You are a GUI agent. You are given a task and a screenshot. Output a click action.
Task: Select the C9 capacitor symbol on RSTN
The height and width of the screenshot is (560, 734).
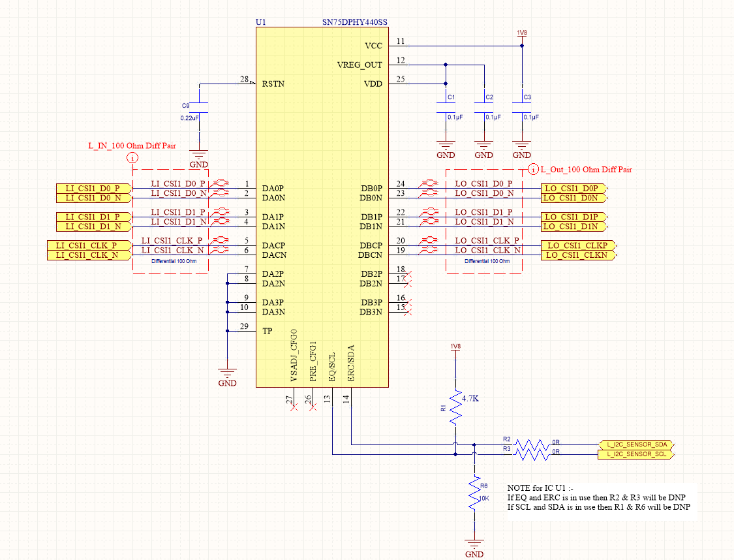199,108
